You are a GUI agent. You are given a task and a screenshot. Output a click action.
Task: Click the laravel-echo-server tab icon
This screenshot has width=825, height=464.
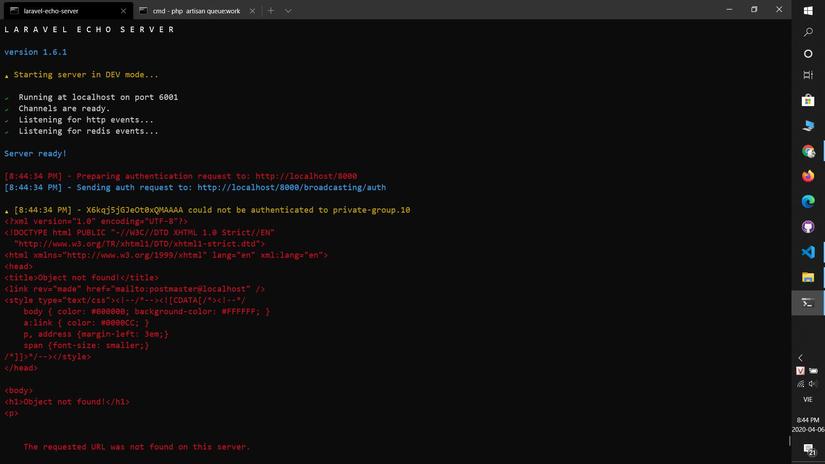[x=14, y=11]
